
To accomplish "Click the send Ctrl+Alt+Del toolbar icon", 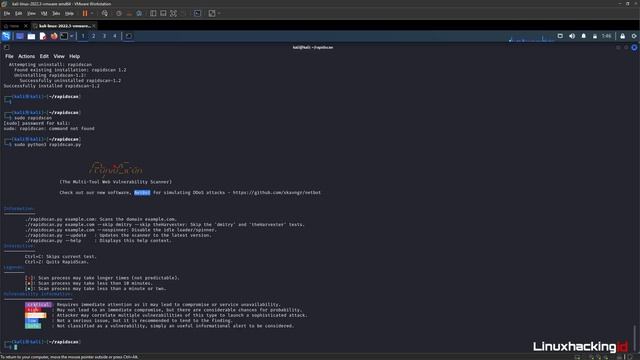I will click(x=105, y=13).
